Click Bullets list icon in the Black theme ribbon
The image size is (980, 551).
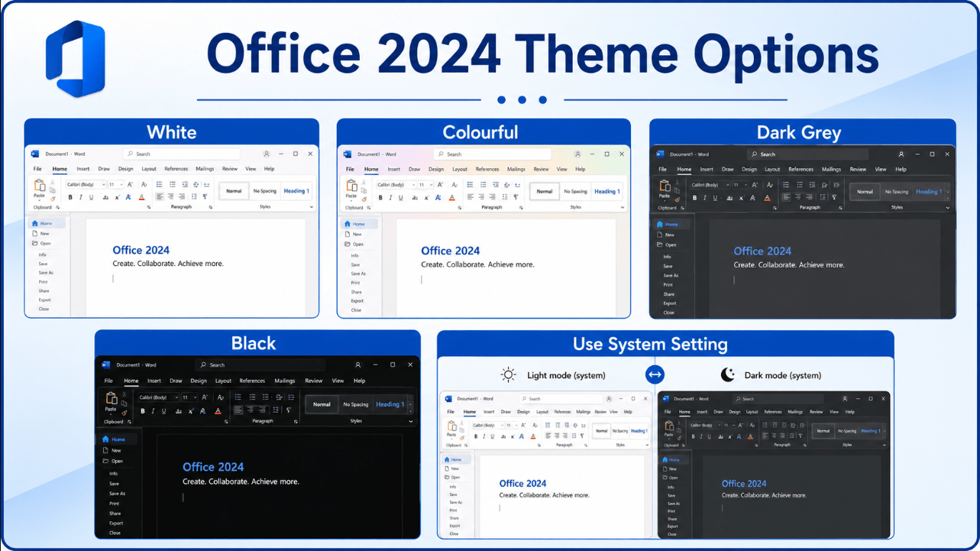pos(238,397)
